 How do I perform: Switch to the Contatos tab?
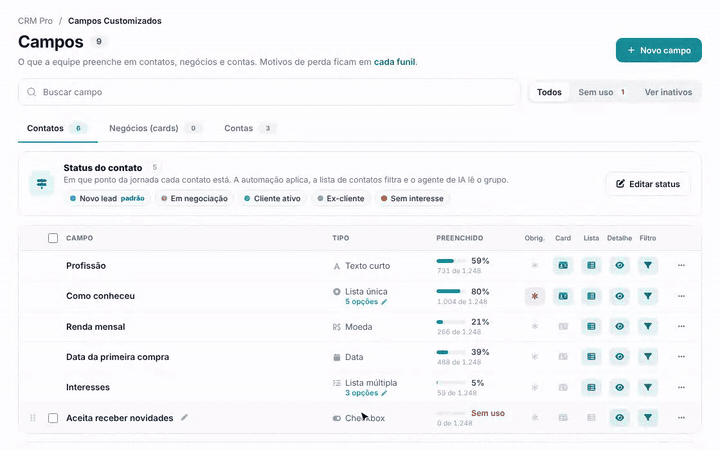coord(57,128)
